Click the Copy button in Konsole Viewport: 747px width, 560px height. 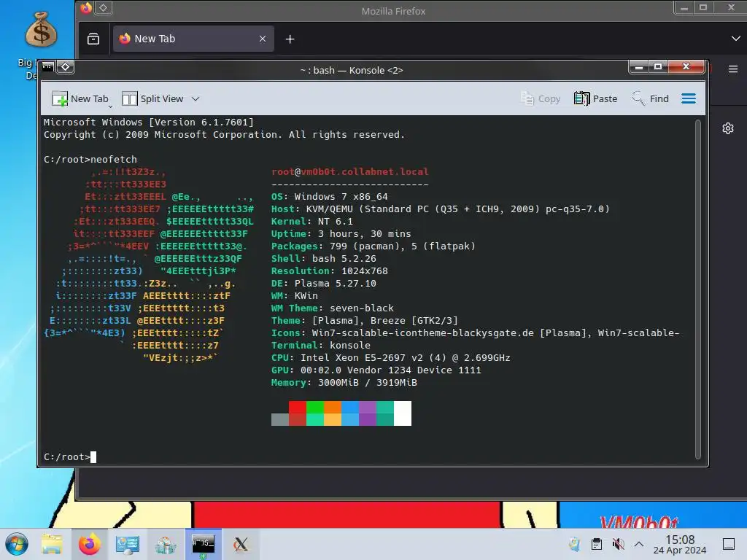point(541,98)
